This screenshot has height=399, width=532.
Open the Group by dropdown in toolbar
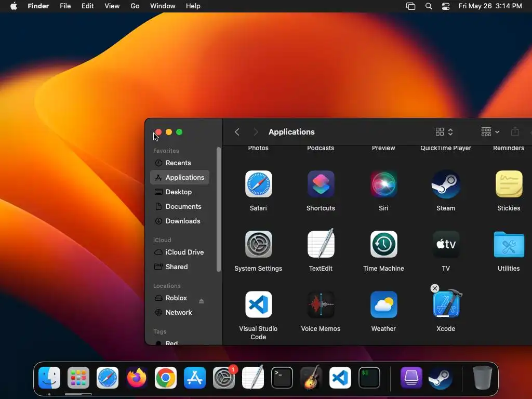tap(490, 131)
